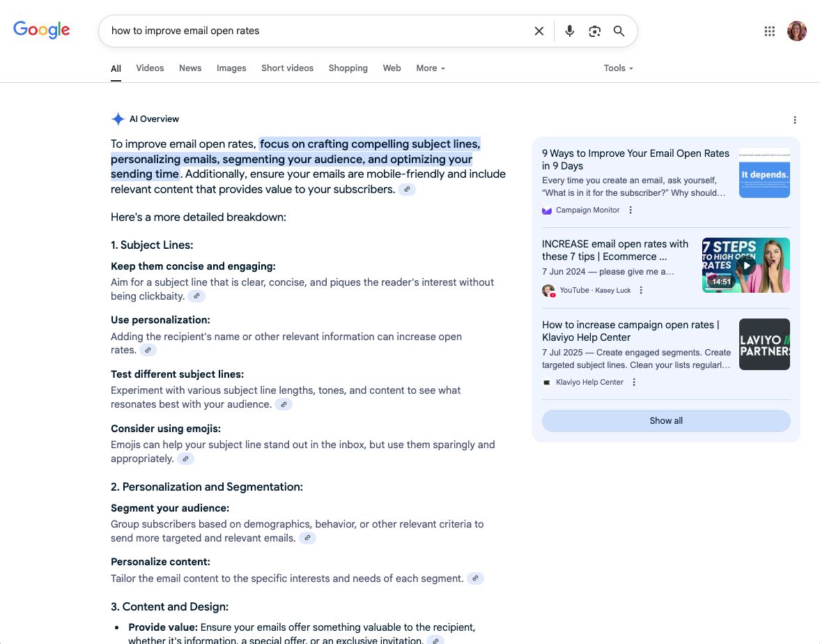Switch to the Web tab
This screenshot has width=820, height=644.
[392, 68]
